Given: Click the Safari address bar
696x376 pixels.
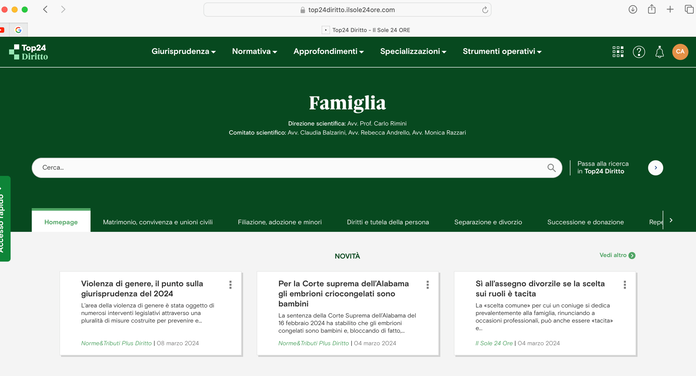Looking at the screenshot, I should [347, 10].
